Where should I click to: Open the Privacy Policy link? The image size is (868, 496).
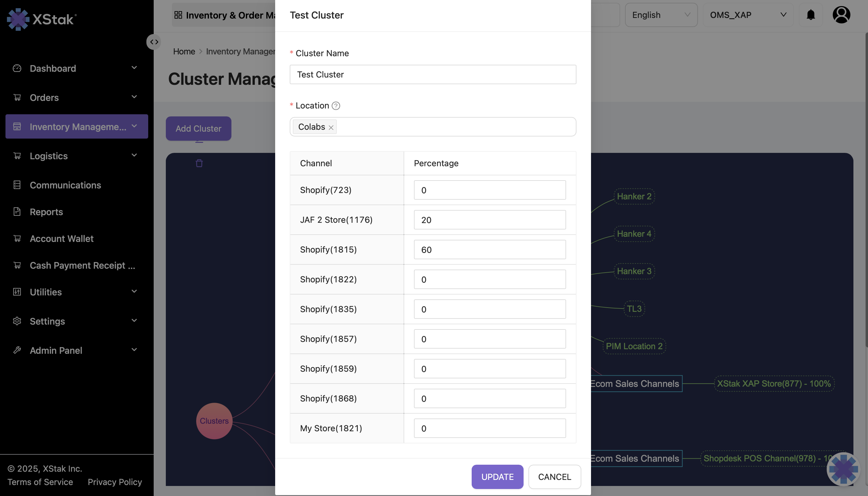115,482
